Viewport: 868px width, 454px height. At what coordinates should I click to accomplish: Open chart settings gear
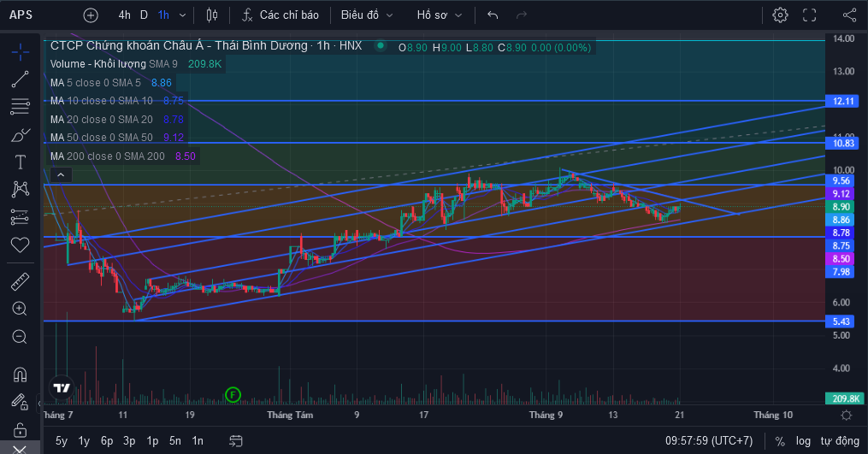pyautogui.click(x=780, y=15)
